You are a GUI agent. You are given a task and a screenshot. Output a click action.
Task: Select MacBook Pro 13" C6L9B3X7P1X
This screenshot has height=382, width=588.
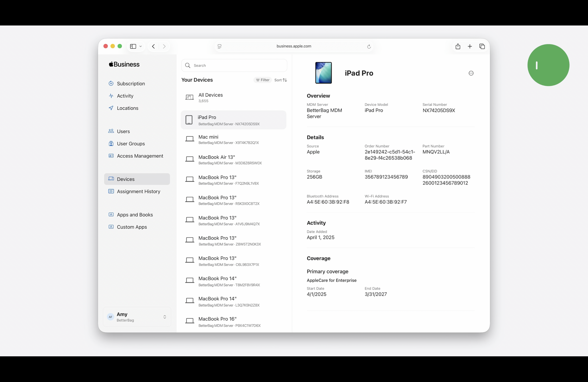[234, 261]
